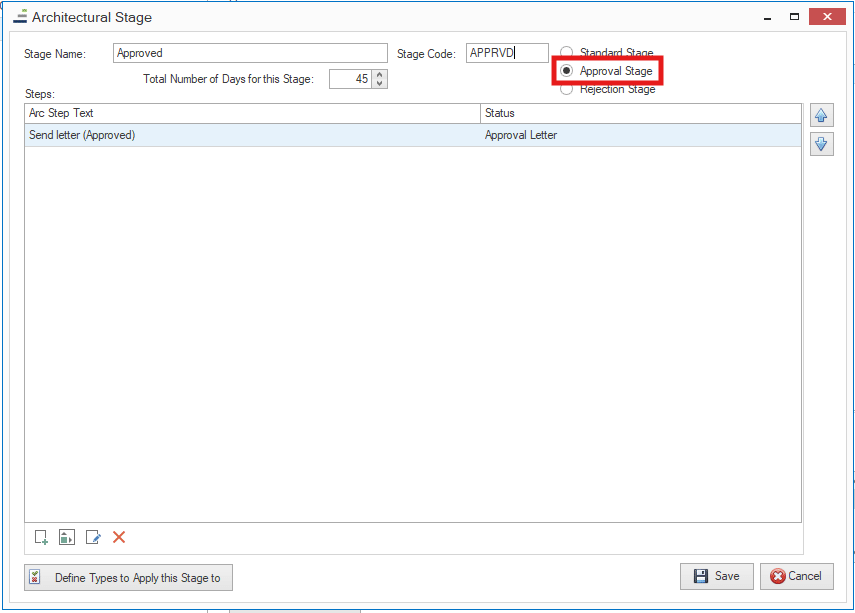This screenshot has width=855, height=613.
Task: Minimize the Architectural Stage window
Action: 768,17
